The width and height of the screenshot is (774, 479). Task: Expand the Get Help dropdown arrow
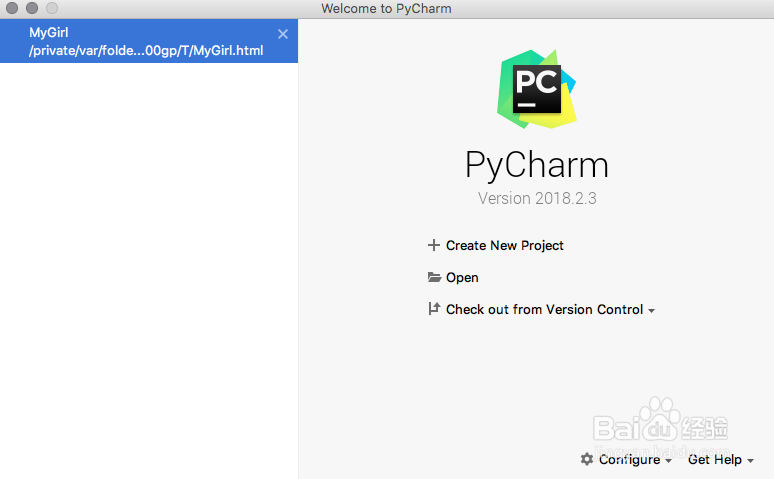pos(750,461)
